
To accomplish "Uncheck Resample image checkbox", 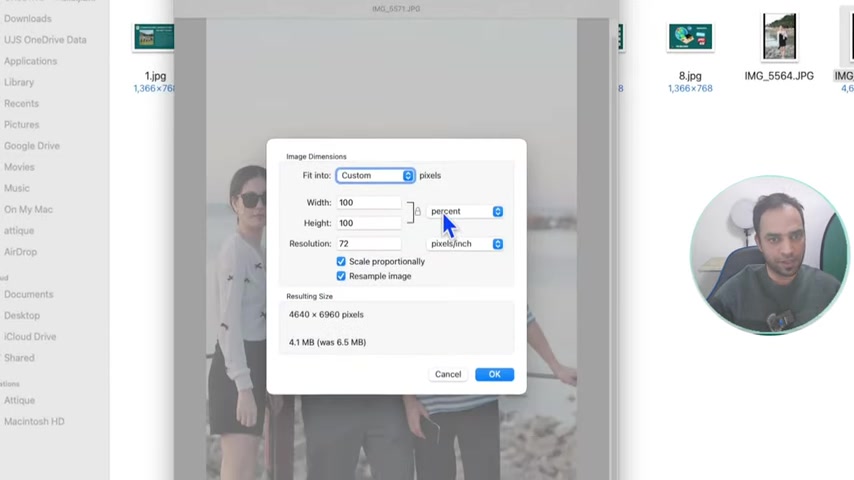I will coord(341,276).
